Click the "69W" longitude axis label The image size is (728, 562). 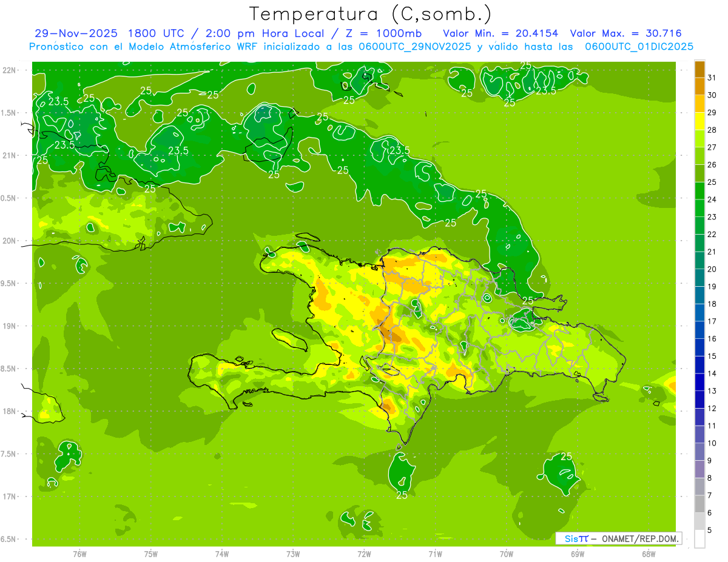point(578,554)
